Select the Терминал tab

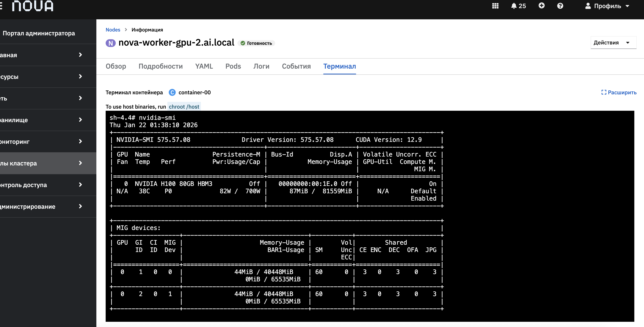tap(339, 66)
